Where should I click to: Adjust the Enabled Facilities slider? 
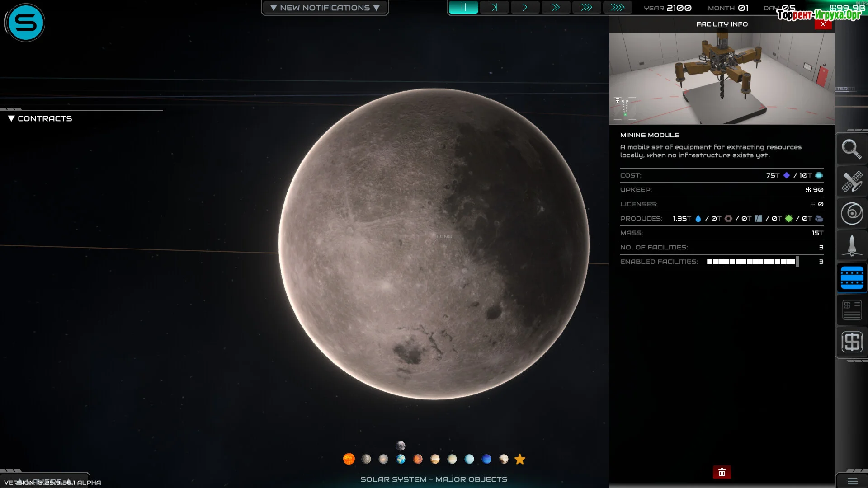[x=797, y=262]
